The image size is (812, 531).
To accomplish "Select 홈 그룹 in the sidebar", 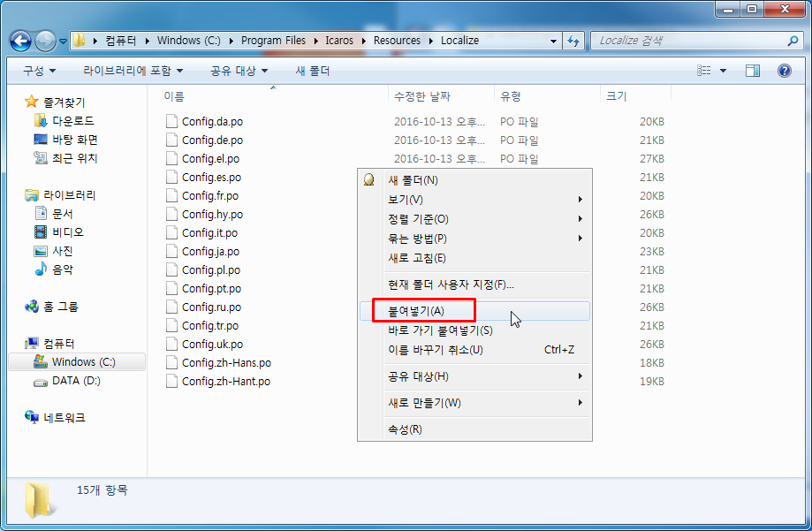I will 51,307.
